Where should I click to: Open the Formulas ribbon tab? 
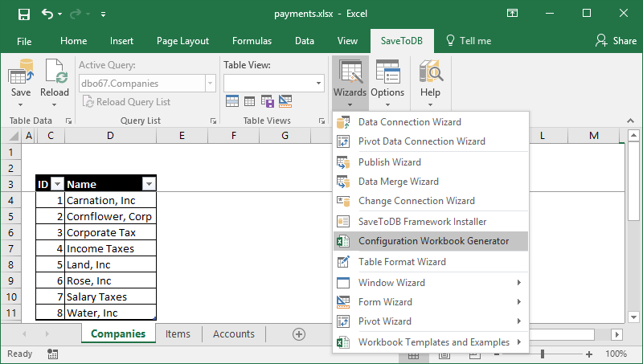point(252,41)
